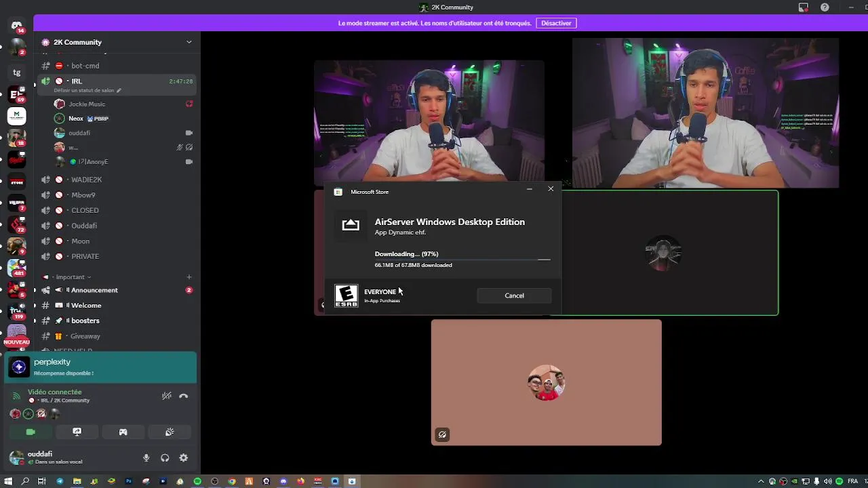Open the perplexity reward banner

100,367
